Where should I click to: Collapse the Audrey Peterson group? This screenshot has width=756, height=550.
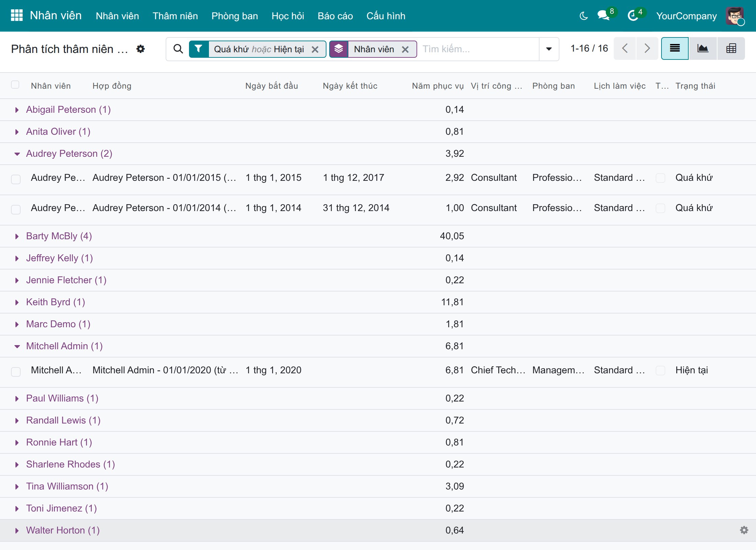tap(17, 154)
